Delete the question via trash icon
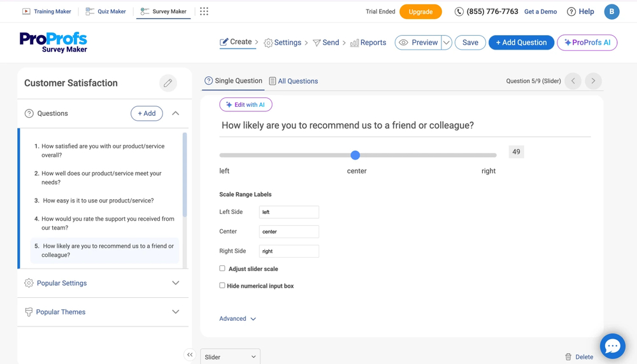 568,357
